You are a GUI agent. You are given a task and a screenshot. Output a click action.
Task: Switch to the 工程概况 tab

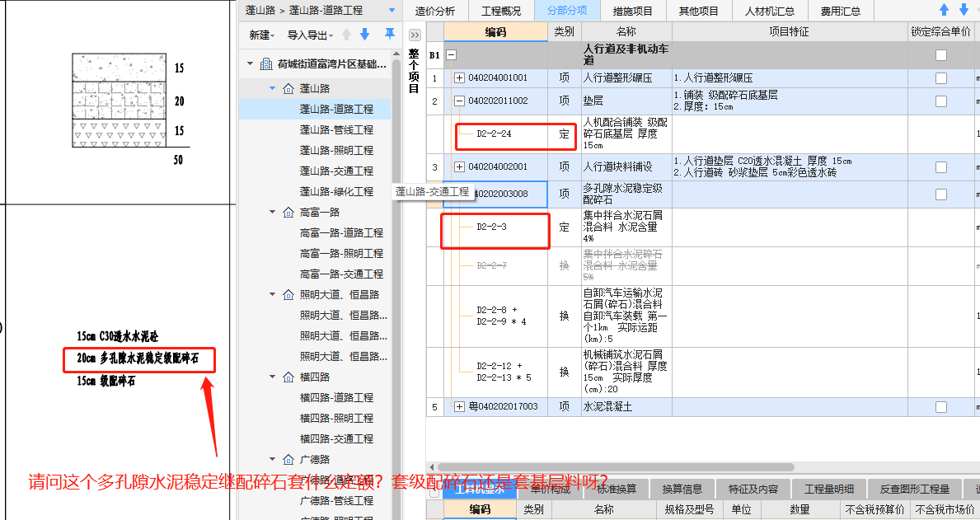pos(501,12)
